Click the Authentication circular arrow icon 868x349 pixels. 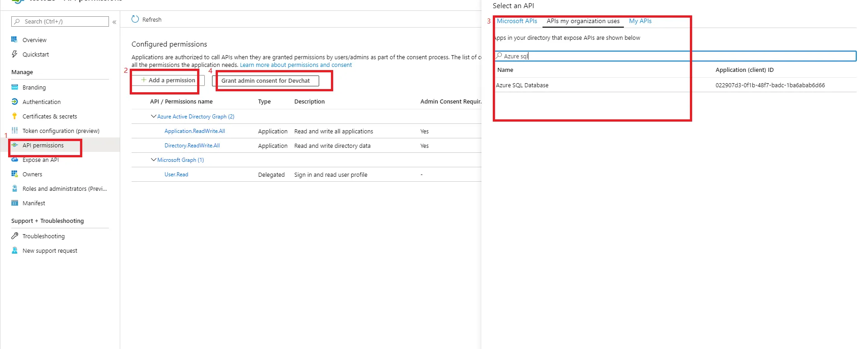(14, 102)
